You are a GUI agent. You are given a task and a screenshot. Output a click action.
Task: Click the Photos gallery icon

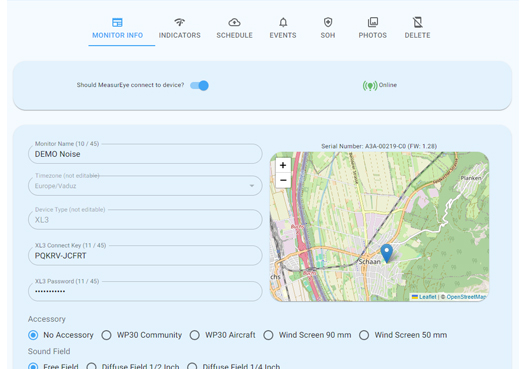click(373, 22)
